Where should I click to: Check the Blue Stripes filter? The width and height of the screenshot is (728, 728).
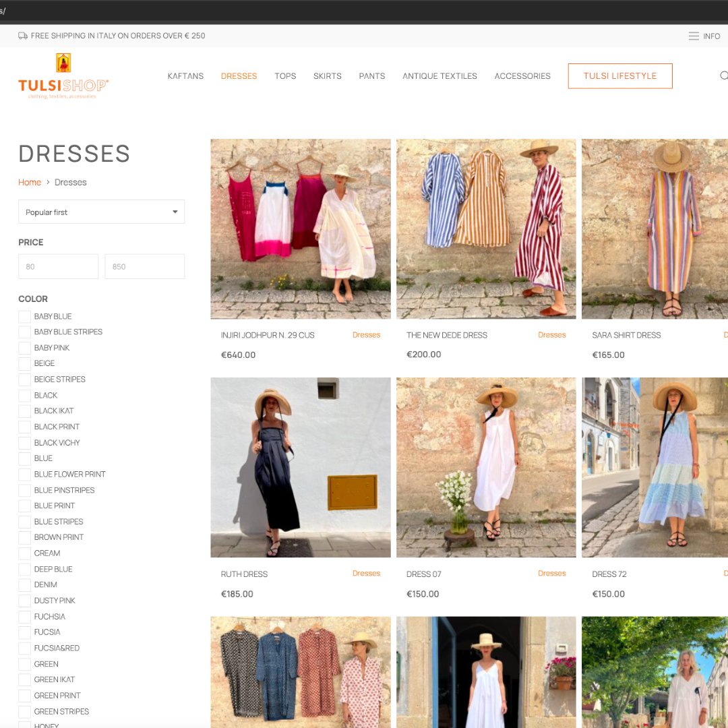point(25,522)
